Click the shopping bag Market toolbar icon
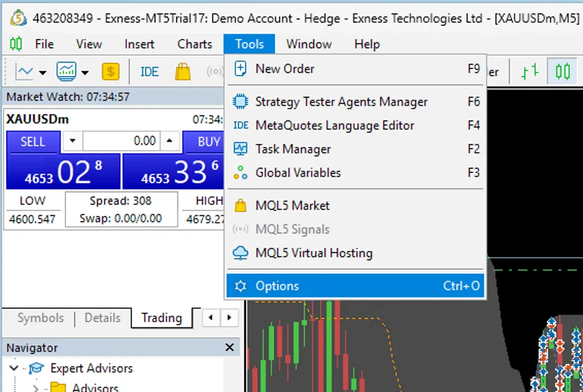 pyautogui.click(x=182, y=72)
